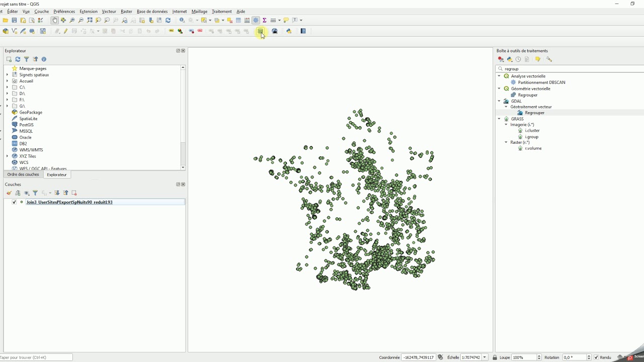Open the Statistical Summary sigma tool
This screenshot has width=644, height=362.
coord(264,20)
